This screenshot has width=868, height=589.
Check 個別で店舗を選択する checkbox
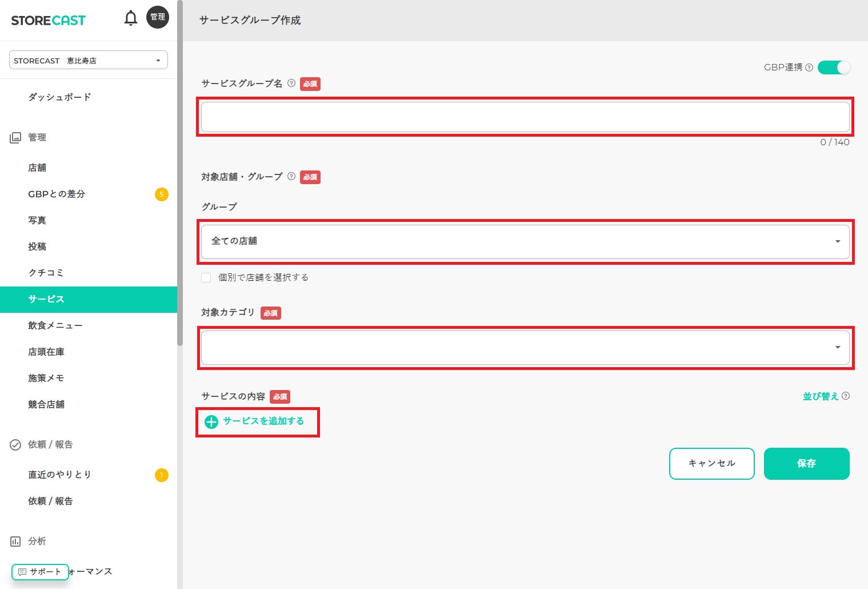click(x=206, y=278)
